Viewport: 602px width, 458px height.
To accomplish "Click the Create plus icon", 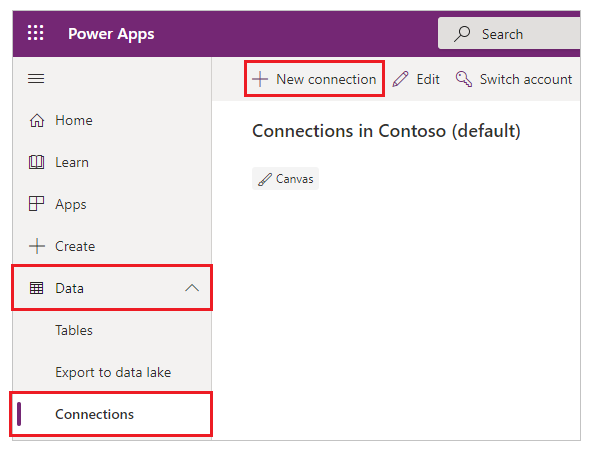I will (x=37, y=246).
